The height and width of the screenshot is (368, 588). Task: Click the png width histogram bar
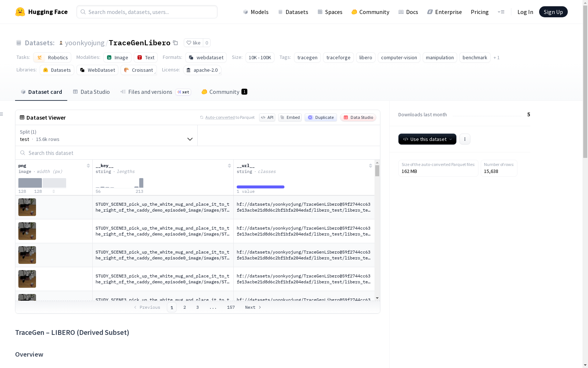pos(30,183)
